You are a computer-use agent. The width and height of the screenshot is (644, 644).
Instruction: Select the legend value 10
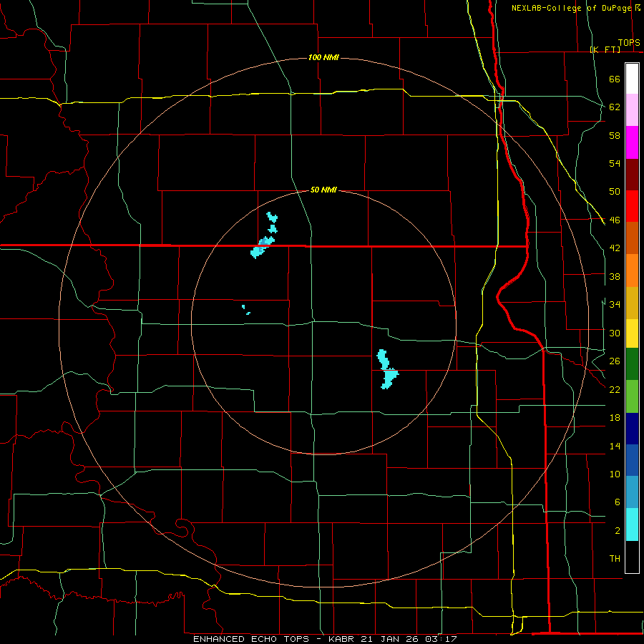615,474
